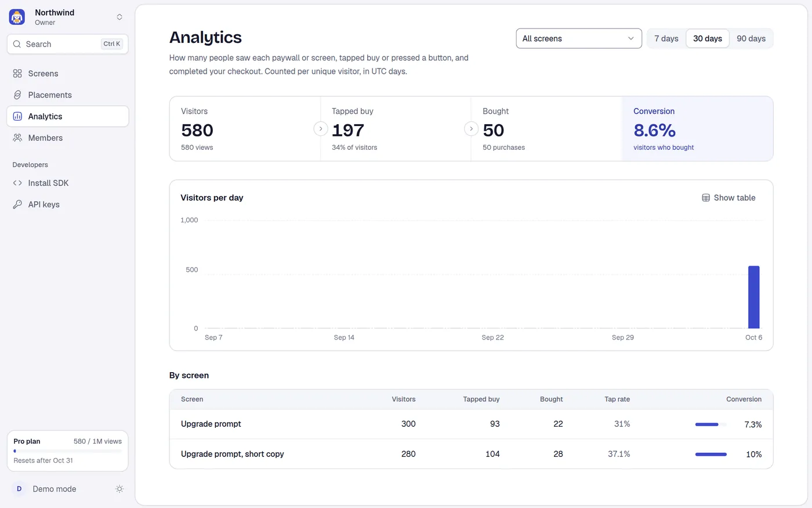Click the Upgrade prompt conversion bar at 7.3%
The height and width of the screenshot is (508, 812).
coord(711,424)
